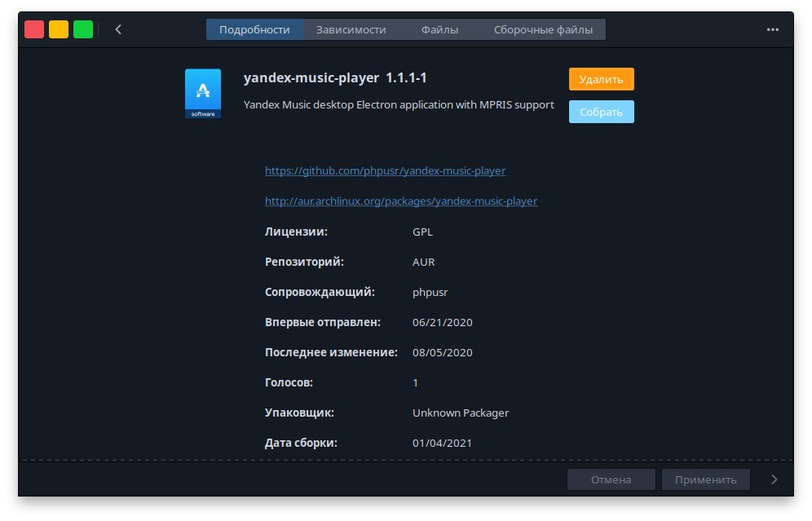The height and width of the screenshot is (521, 812).
Task: Click the yandex-music-player package icon
Action: [x=203, y=93]
